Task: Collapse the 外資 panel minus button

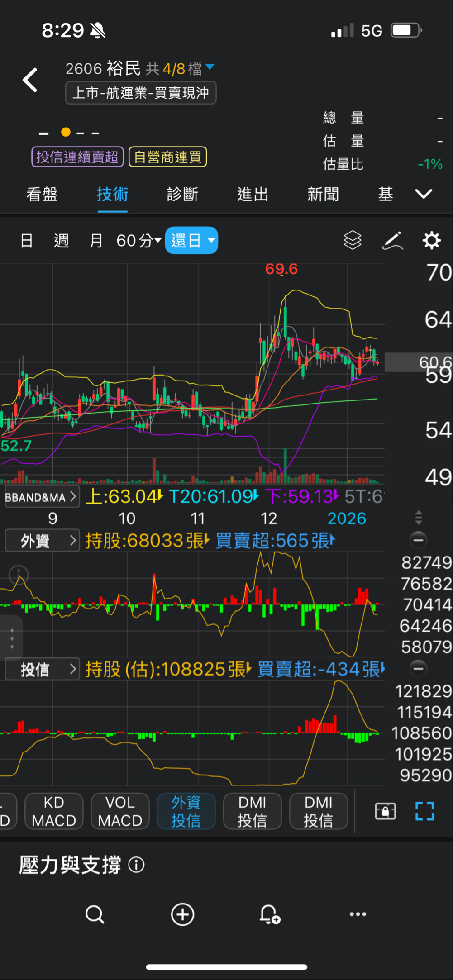Action: [419, 540]
